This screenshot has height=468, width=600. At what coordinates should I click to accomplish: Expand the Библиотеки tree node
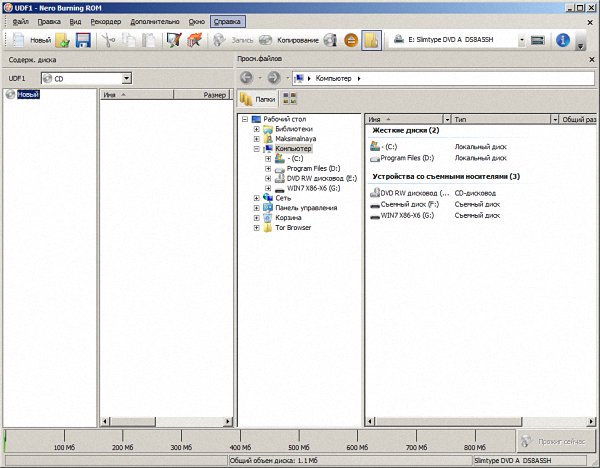pyautogui.click(x=257, y=129)
